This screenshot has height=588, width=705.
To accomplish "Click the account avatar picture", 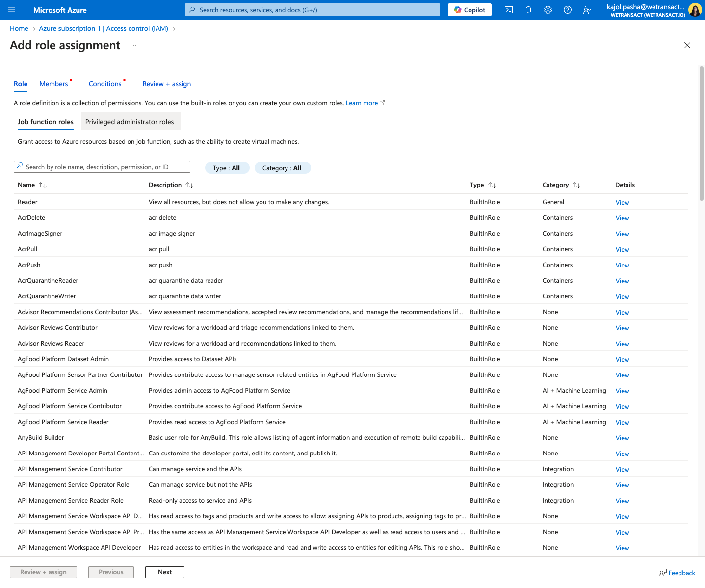I will [x=695, y=10].
